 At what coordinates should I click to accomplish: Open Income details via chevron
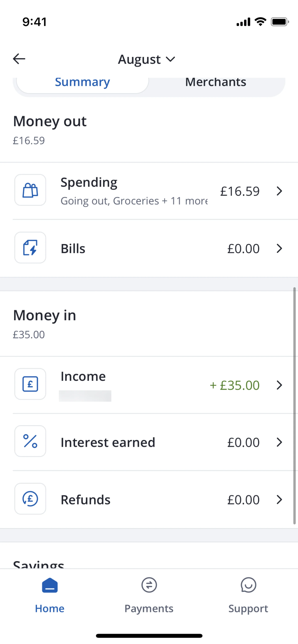[279, 385]
